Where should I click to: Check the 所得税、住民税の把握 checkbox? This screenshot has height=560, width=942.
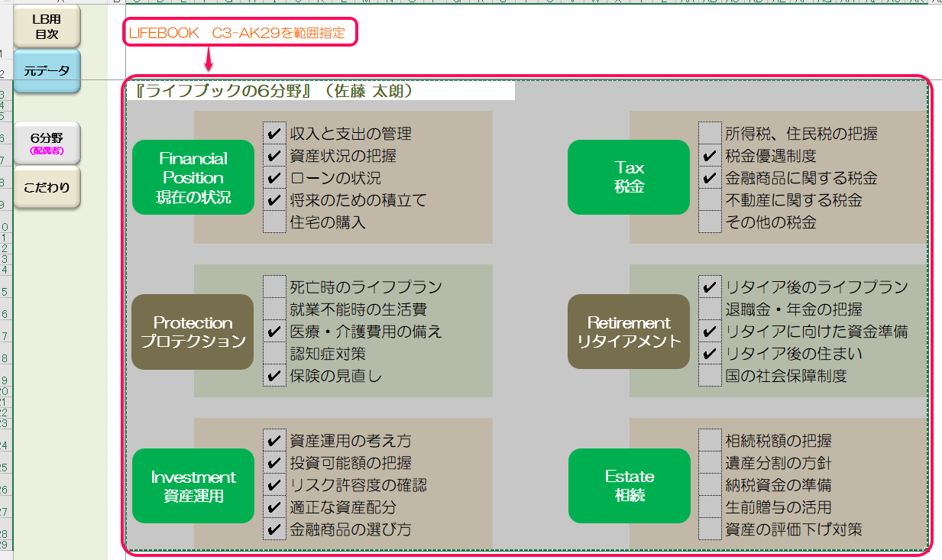click(710, 134)
